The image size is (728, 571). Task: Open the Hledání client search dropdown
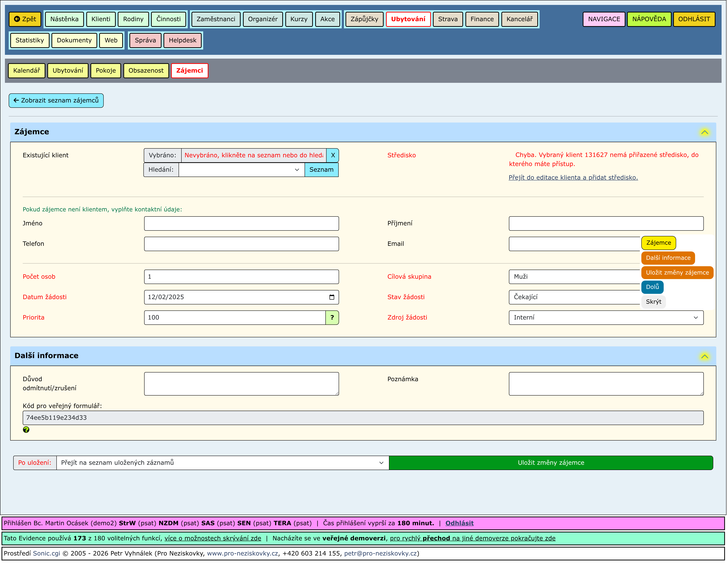tap(242, 170)
